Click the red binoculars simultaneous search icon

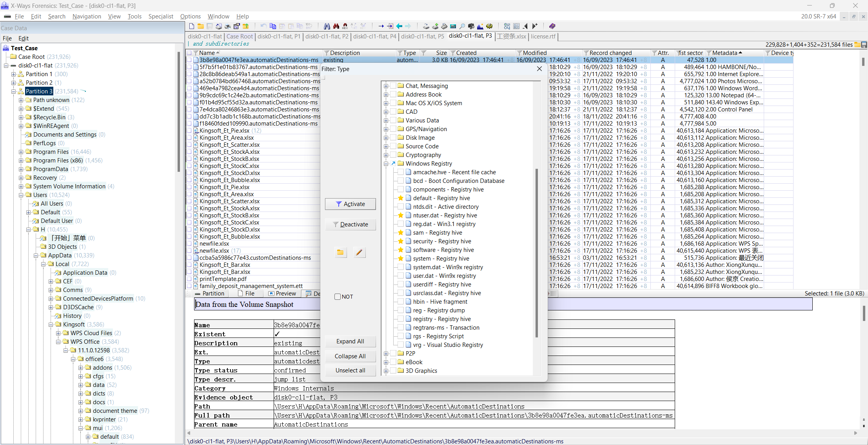coord(336,26)
